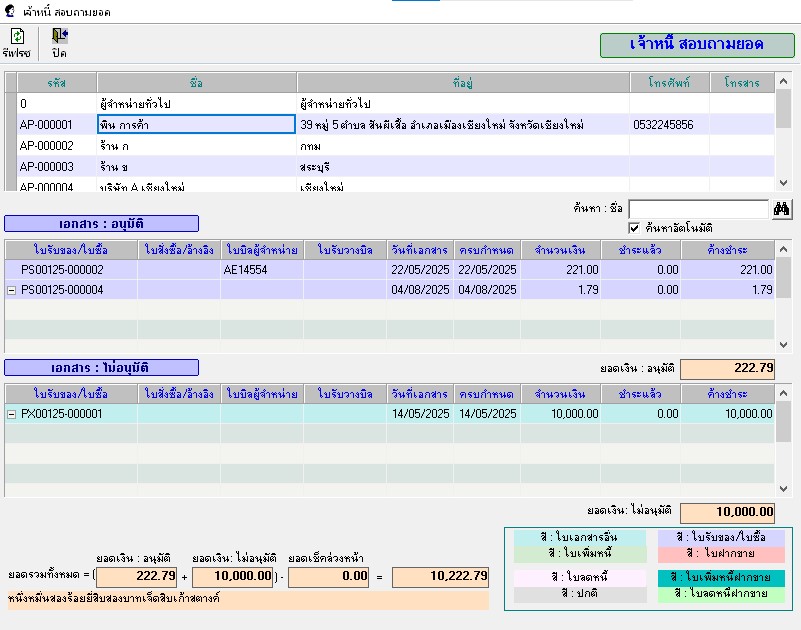Click the ปิด close door icon
Viewport: 801px width, 630px height.
pos(59,37)
